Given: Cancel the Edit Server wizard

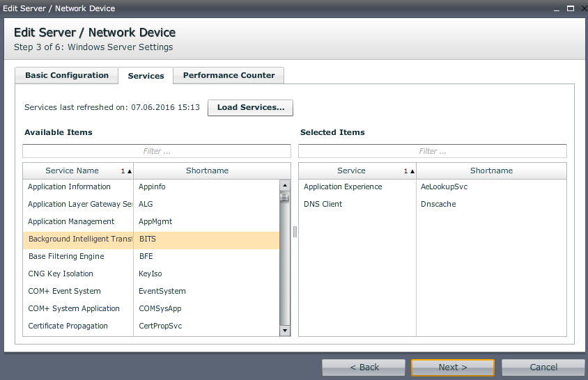Looking at the screenshot, I should 543,367.
